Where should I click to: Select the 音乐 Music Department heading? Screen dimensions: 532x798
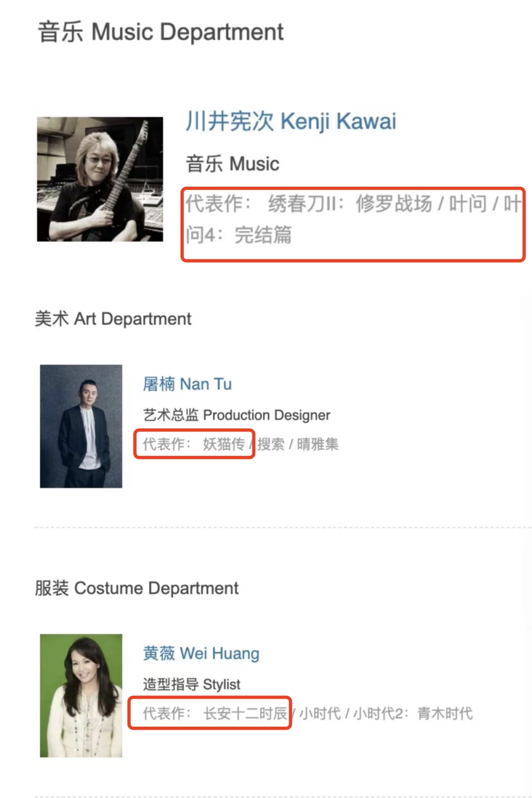[x=161, y=32]
